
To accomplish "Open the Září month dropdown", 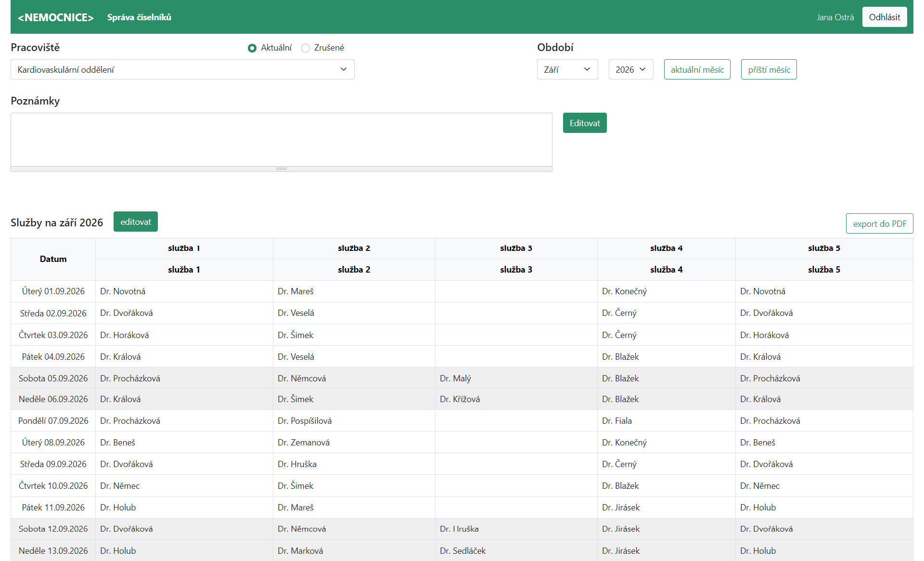I will 567,69.
